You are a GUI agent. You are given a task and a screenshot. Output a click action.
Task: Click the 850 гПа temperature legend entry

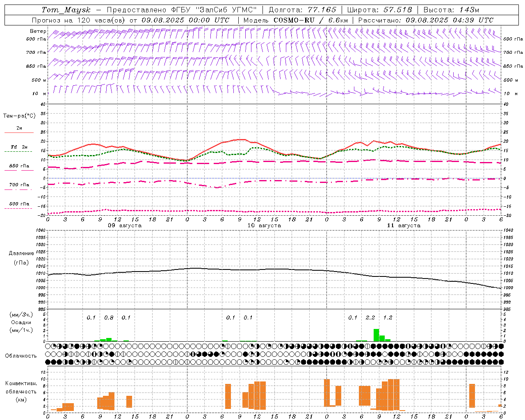pyautogui.click(x=19, y=166)
